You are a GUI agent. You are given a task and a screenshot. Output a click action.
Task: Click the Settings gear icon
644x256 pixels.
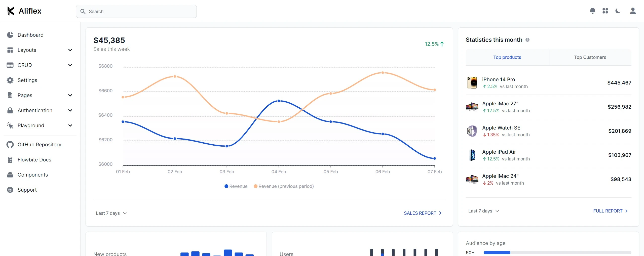(x=10, y=80)
